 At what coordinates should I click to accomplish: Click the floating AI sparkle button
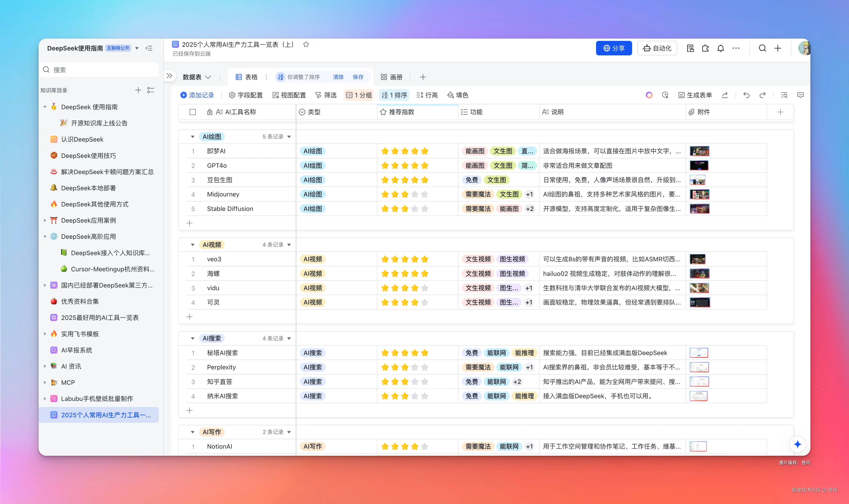(x=797, y=444)
